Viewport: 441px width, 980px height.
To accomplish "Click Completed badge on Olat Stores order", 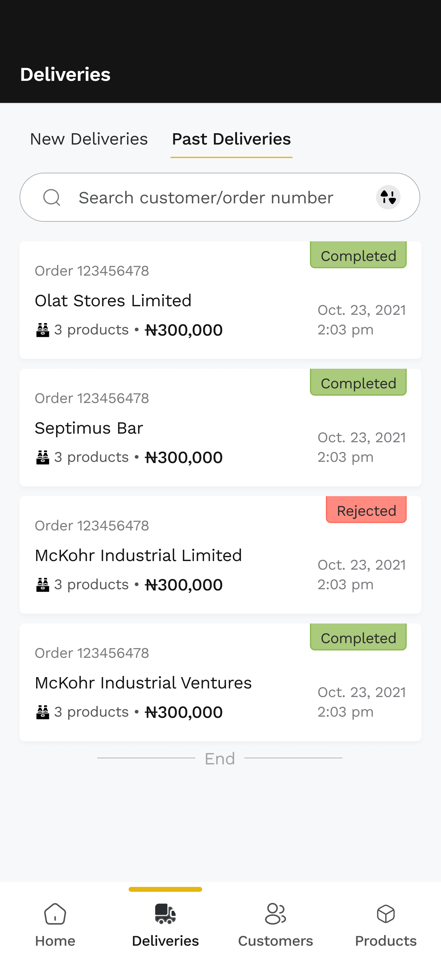I will (x=358, y=256).
